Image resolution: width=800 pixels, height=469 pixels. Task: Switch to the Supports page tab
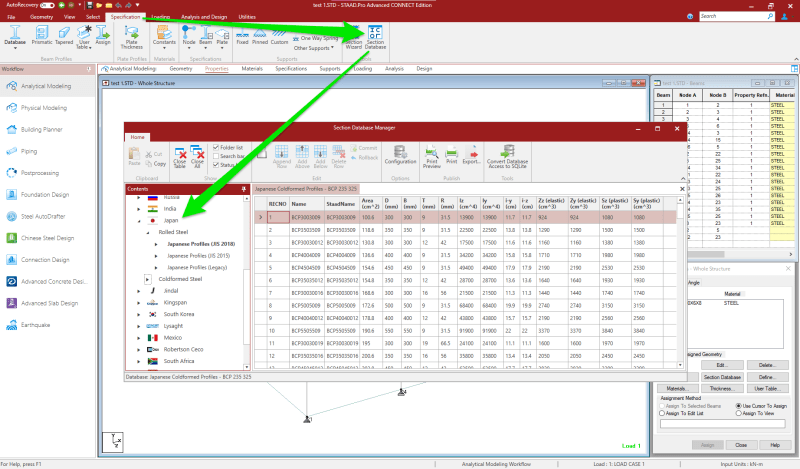pyautogui.click(x=330, y=69)
